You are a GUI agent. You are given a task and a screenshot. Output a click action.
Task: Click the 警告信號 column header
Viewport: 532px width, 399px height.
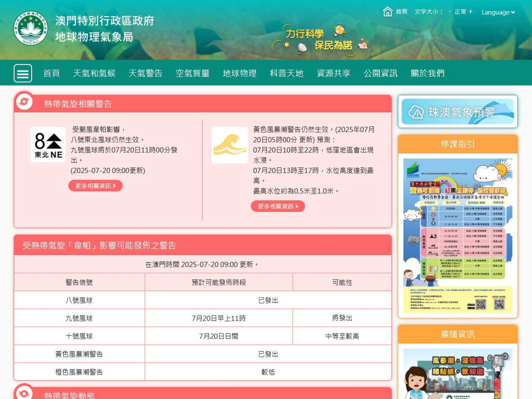coord(79,282)
